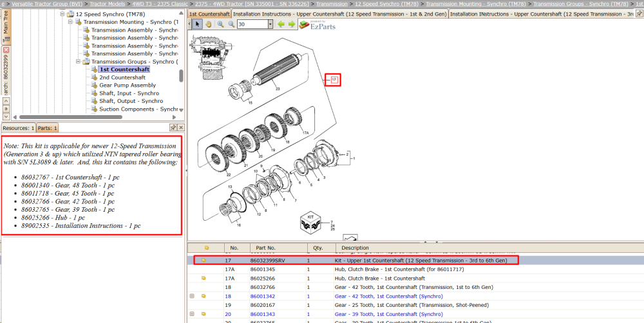Viewport: 644px width, 323px height.
Task: Collapse the toolbar with left arrow handle
Action: click(189, 24)
